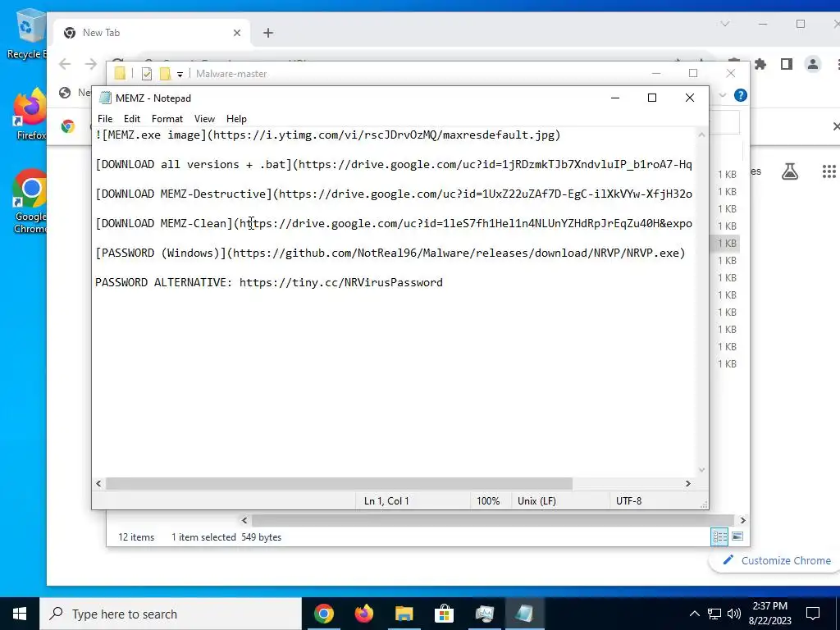The height and width of the screenshot is (630, 840).
Task: Open Google apps grid icon
Action: pyautogui.click(x=829, y=171)
